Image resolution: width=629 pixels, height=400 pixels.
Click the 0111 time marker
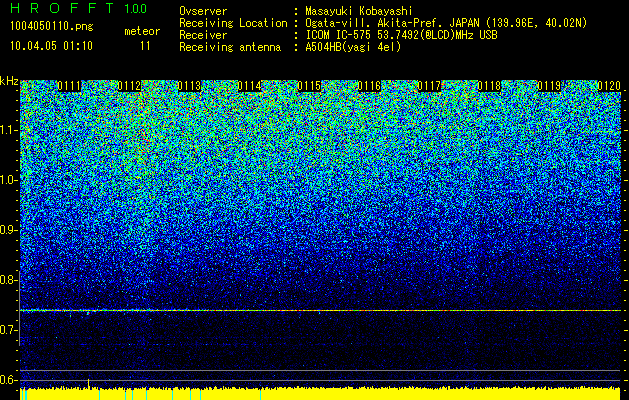[69, 86]
